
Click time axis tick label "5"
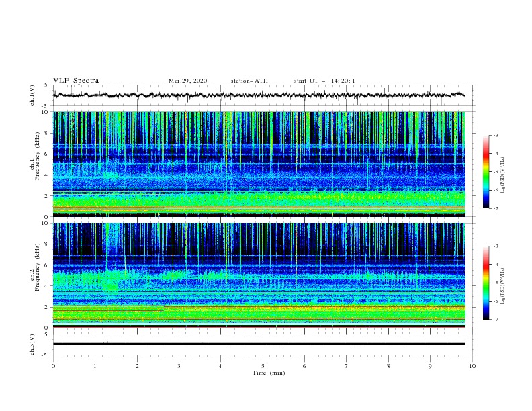point(263,366)
